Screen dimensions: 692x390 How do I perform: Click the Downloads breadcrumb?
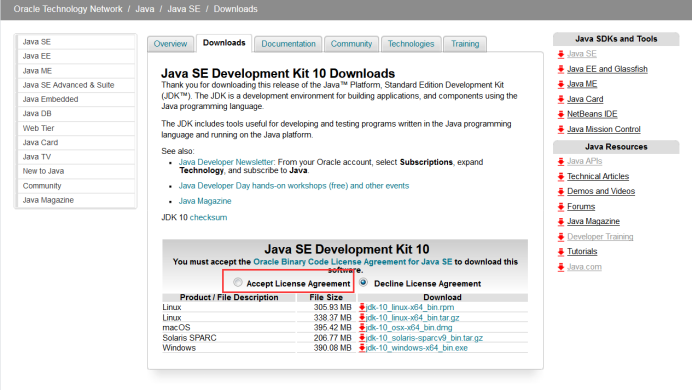(236, 9)
